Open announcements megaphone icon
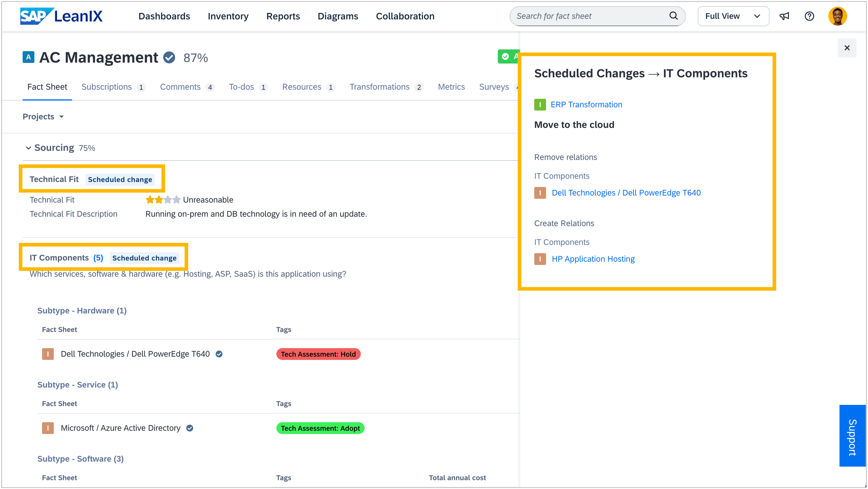 click(x=784, y=16)
